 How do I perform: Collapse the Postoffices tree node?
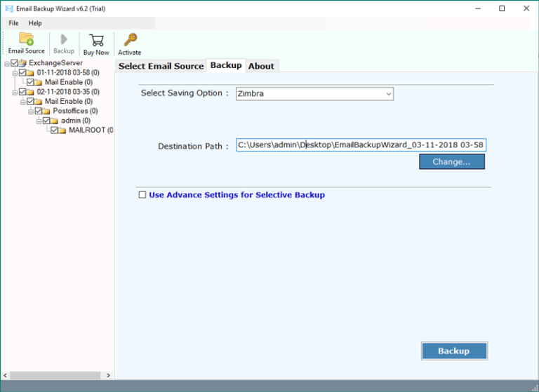31,111
